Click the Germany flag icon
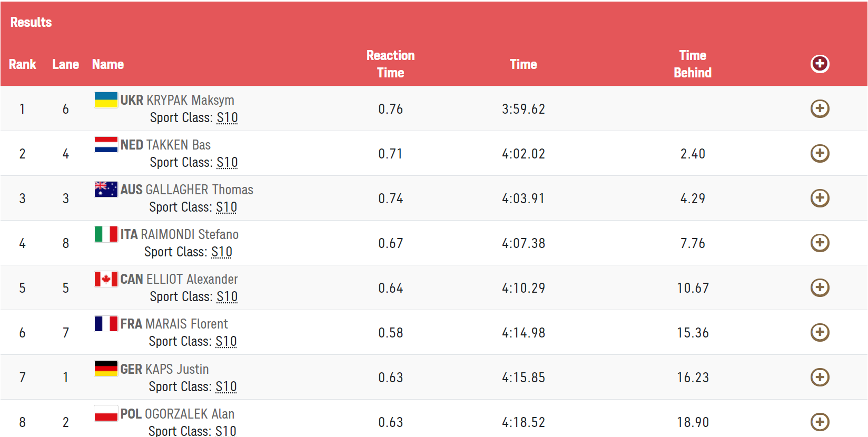The width and height of the screenshot is (868, 437). pos(106,369)
